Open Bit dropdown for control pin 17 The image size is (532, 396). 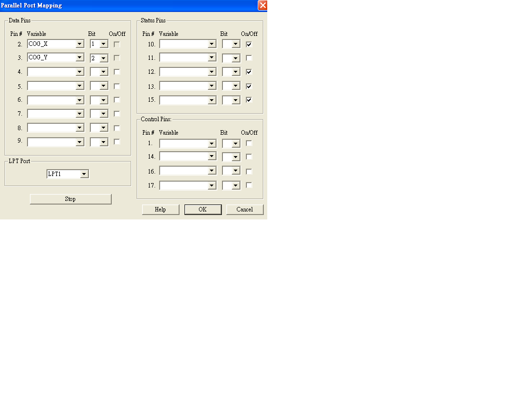[x=236, y=186]
